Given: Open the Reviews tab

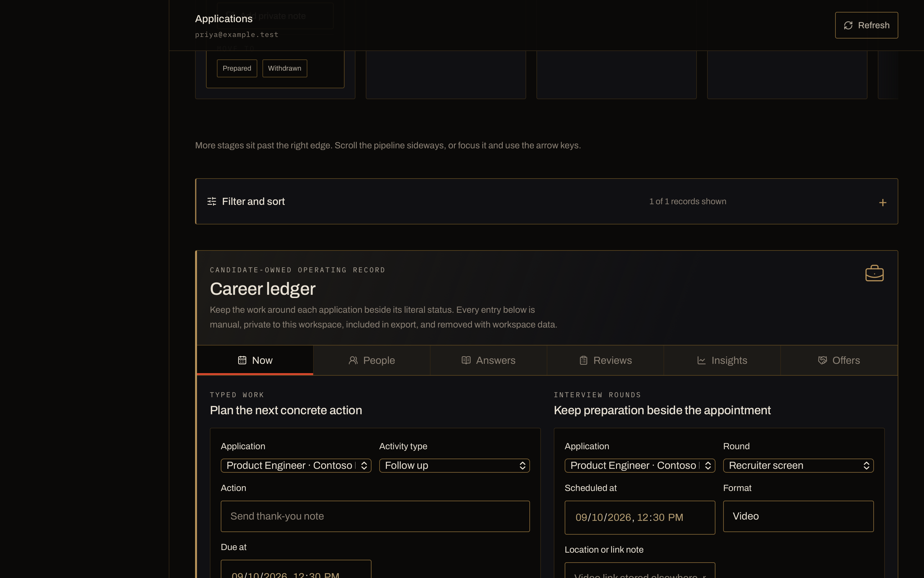Looking at the screenshot, I should click(x=605, y=360).
